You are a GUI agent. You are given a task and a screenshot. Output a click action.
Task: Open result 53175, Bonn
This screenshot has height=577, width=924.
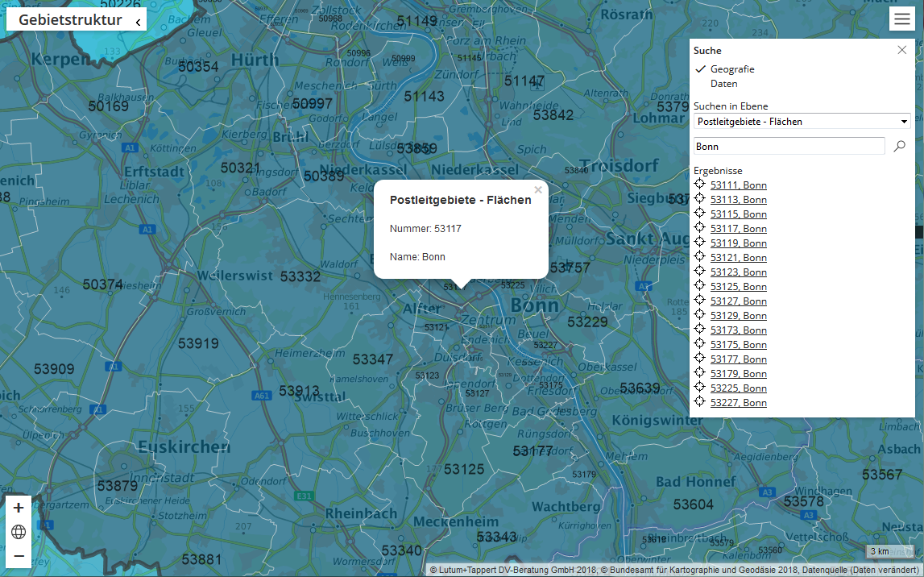click(738, 345)
